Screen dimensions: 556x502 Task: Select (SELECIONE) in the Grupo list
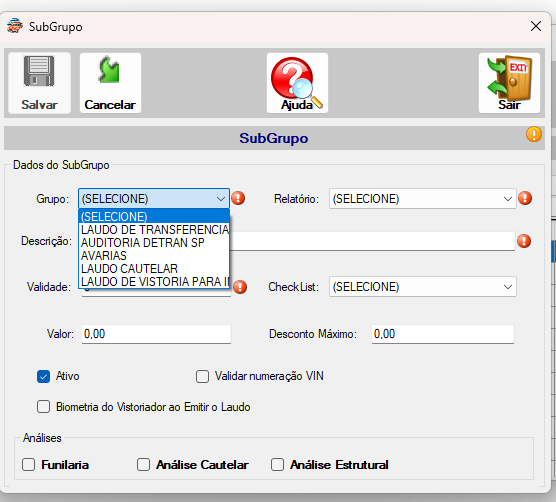click(x=154, y=216)
